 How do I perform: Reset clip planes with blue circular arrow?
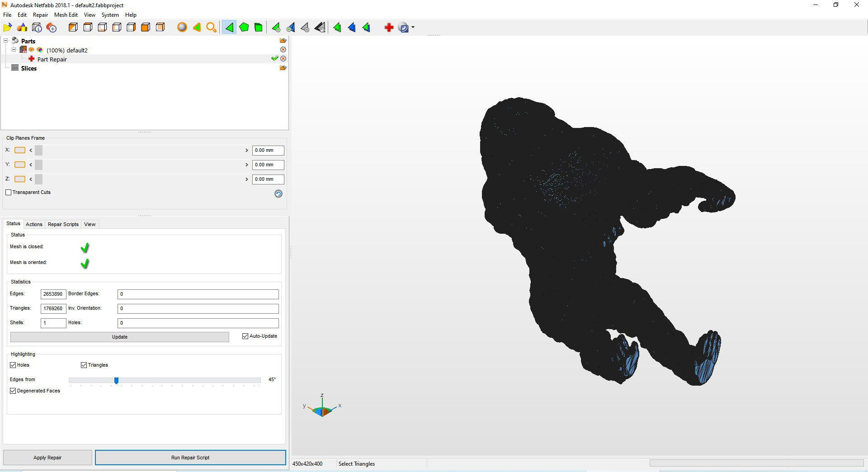pyautogui.click(x=278, y=194)
